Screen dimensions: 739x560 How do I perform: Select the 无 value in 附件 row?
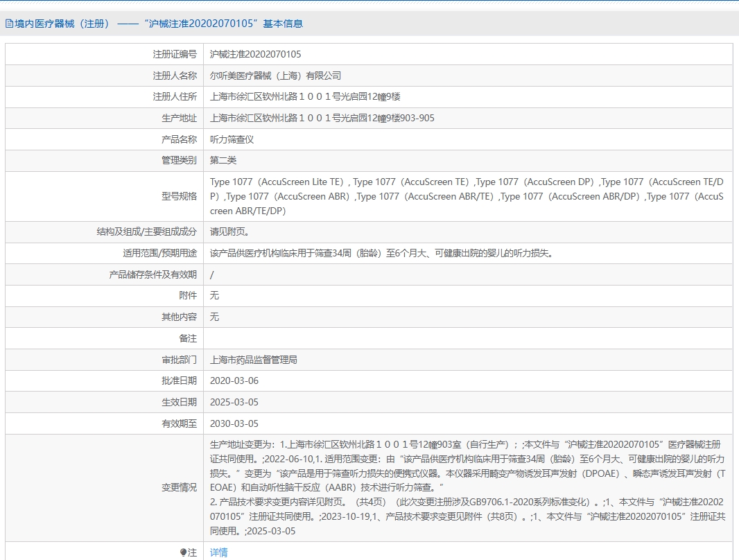pyautogui.click(x=214, y=295)
